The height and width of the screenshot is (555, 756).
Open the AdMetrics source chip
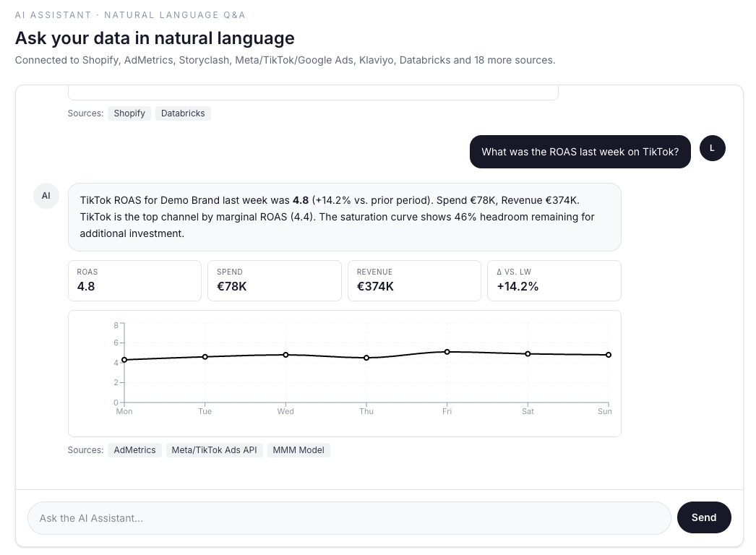[x=134, y=450]
